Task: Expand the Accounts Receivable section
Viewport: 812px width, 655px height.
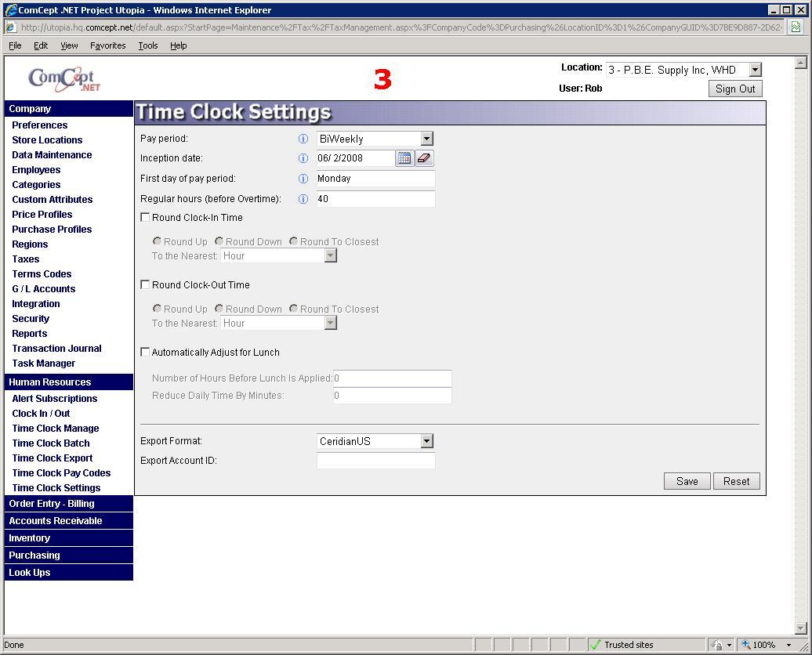Action: (69, 521)
